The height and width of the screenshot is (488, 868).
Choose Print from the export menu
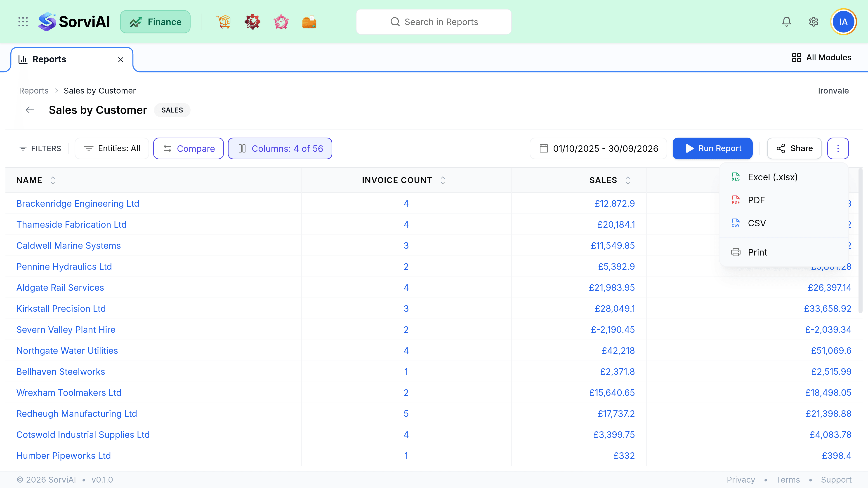(784, 252)
